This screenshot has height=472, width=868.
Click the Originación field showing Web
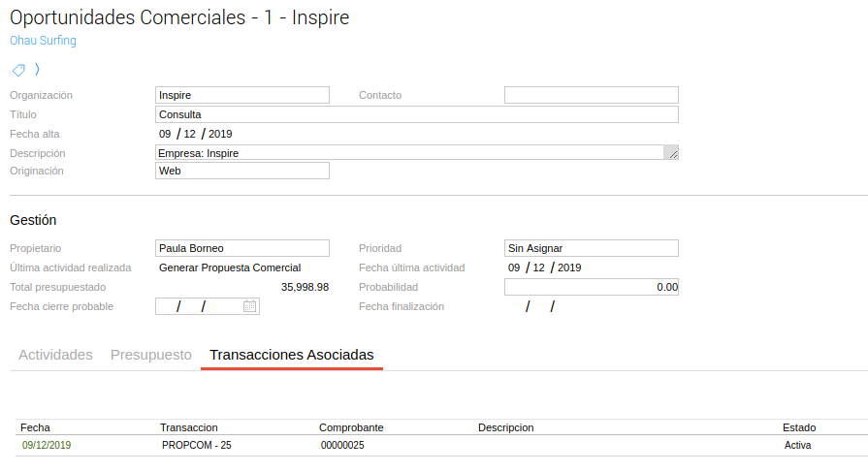[x=242, y=171]
